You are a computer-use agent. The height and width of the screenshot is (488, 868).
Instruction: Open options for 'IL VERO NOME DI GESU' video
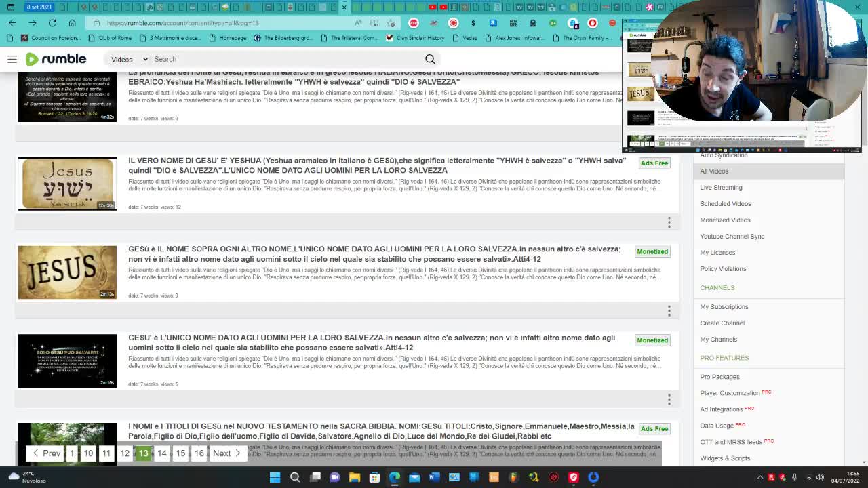click(669, 222)
